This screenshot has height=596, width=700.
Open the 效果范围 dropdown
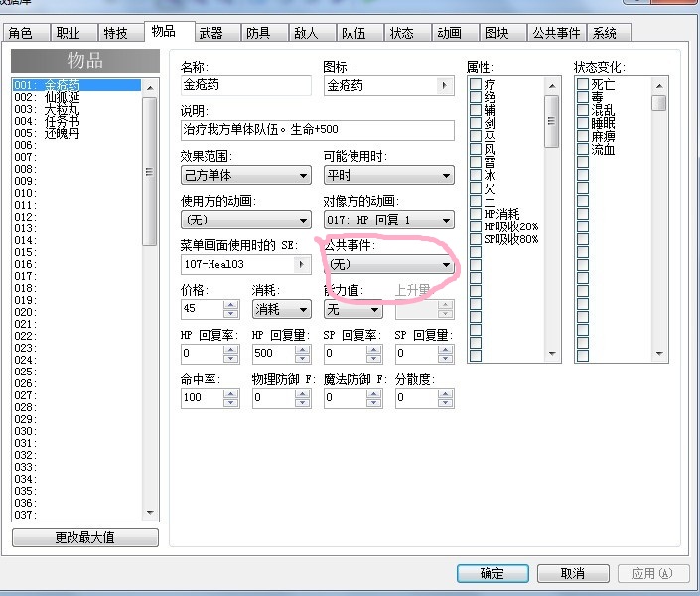[x=246, y=175]
